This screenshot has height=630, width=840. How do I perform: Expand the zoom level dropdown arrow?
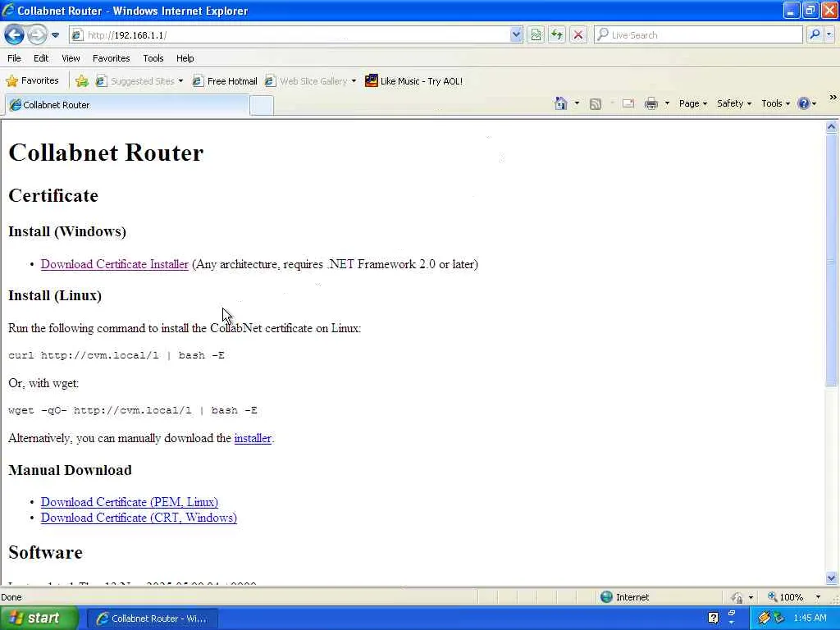tap(818, 597)
